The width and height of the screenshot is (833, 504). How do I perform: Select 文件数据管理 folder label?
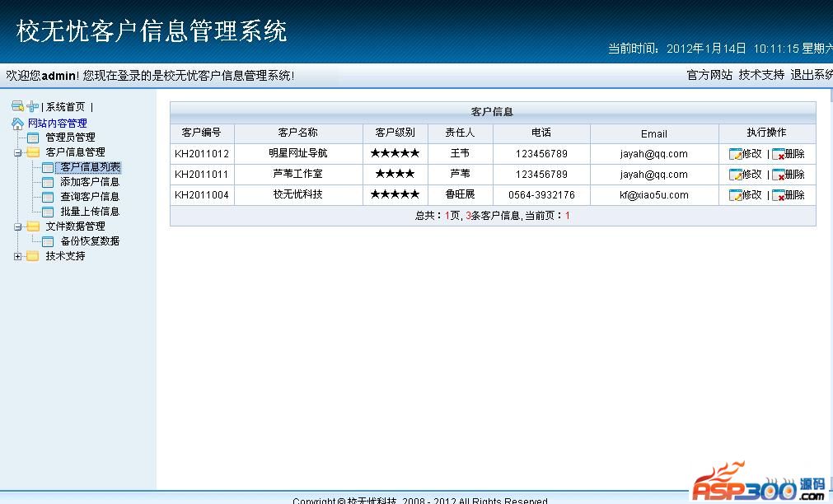pyautogui.click(x=75, y=226)
